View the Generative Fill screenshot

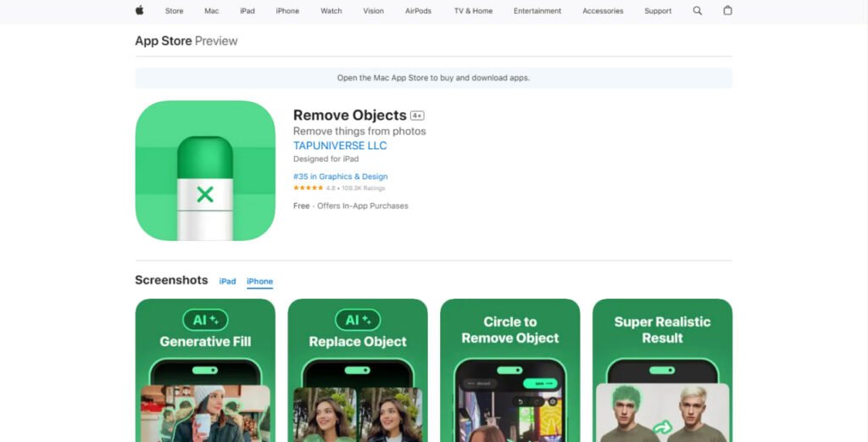tap(205, 370)
